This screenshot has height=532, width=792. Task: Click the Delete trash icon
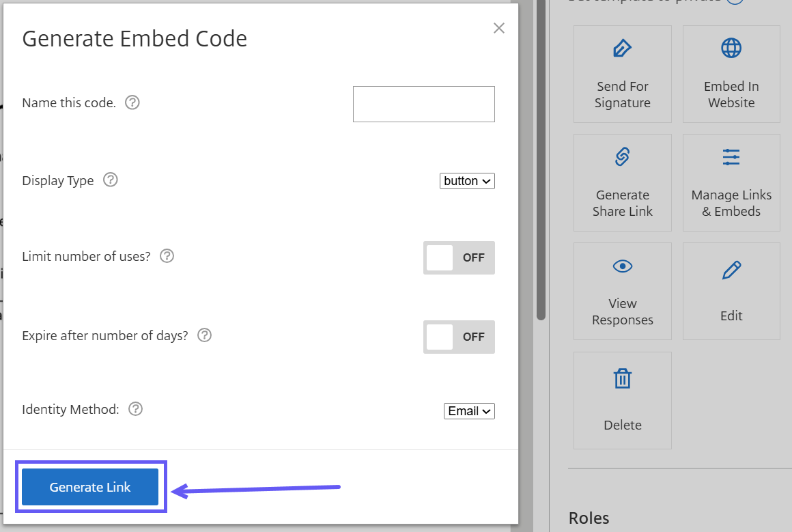click(x=622, y=378)
